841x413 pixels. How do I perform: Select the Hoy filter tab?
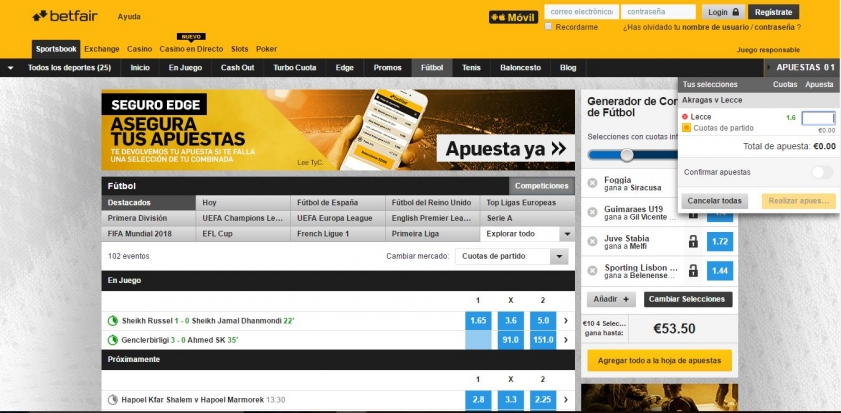[243, 203]
